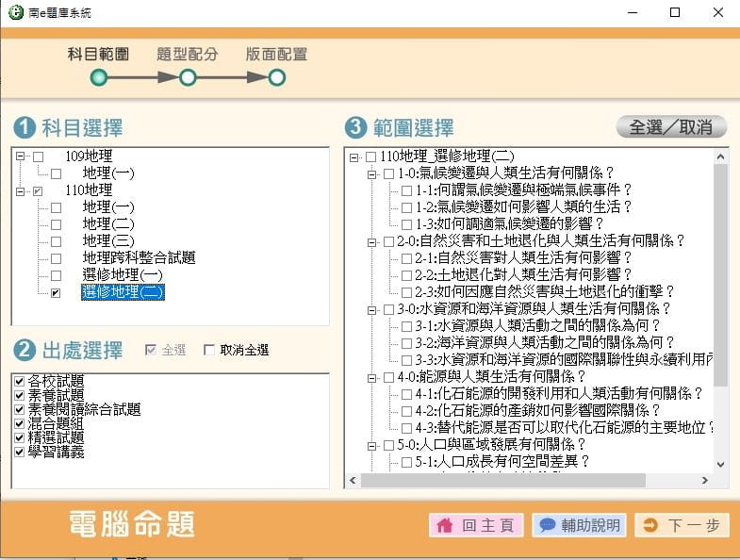
Task: Click range tree vertical scrollbar down arrow
Action: 720,465
